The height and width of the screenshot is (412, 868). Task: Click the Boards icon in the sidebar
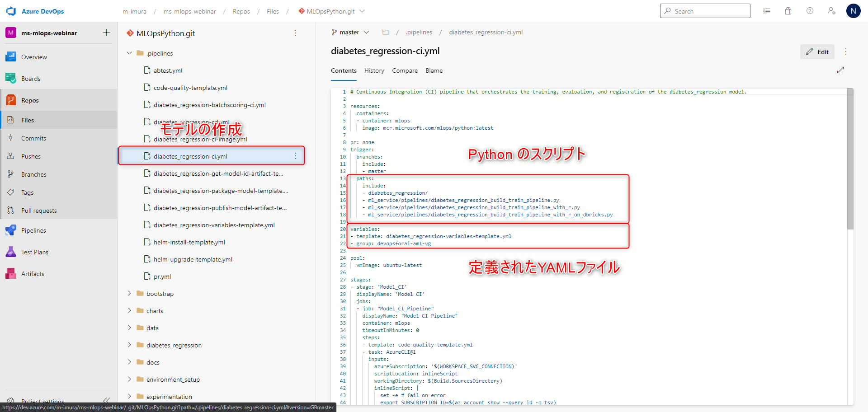tap(11, 79)
